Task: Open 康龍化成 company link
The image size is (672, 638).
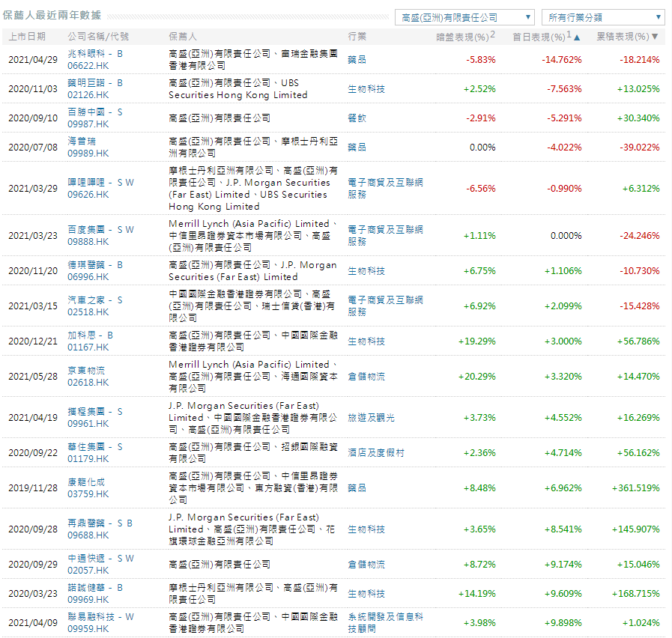Action: (x=86, y=482)
